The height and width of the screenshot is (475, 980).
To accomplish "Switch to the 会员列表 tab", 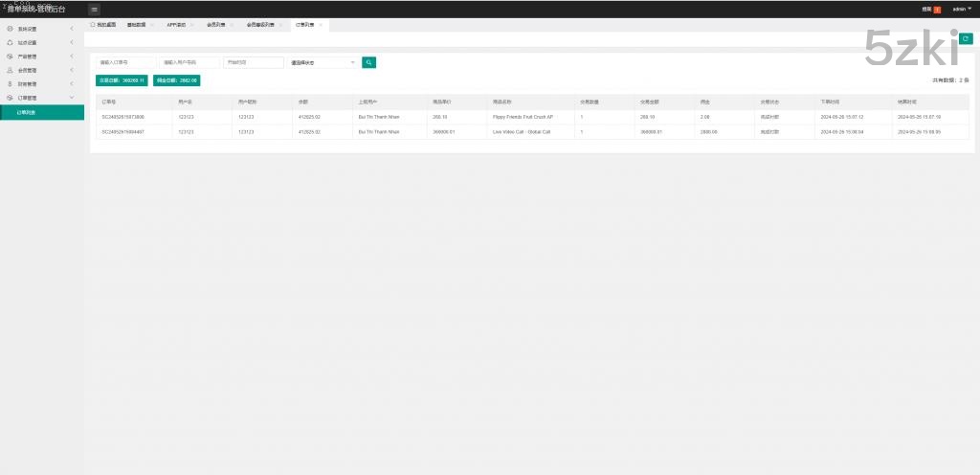I will tap(215, 24).
